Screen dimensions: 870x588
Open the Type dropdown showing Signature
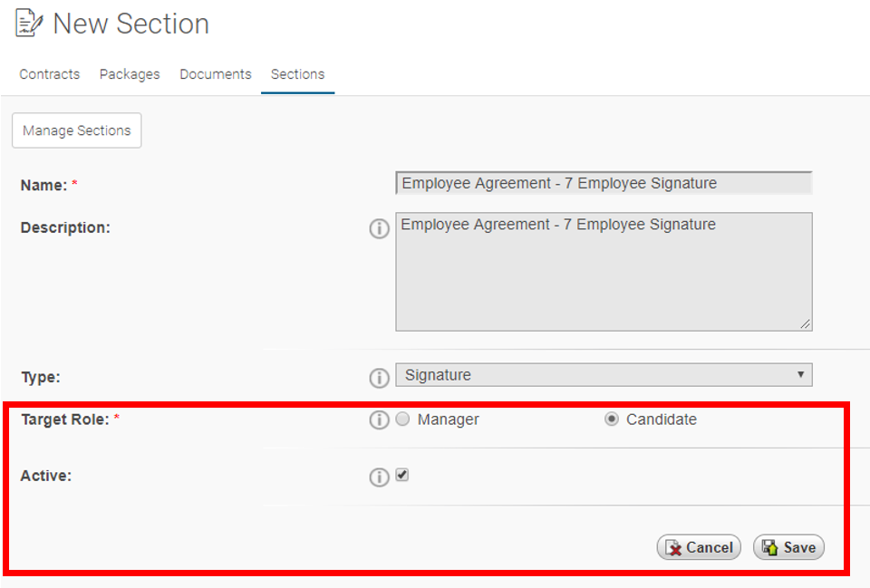click(604, 375)
